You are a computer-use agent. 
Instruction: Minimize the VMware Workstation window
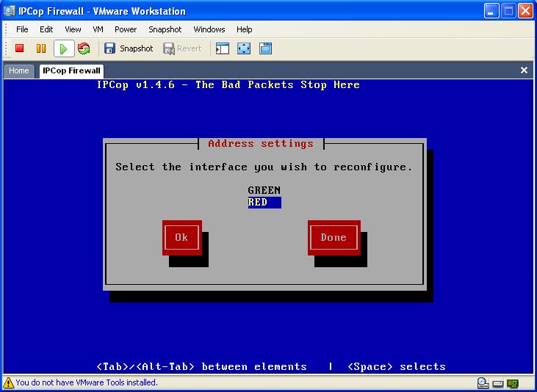[491, 11]
